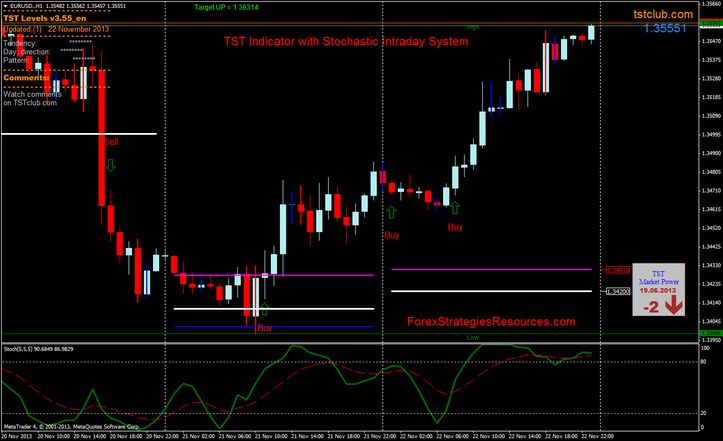Click the green Low level label
723x441 pixels.
[473, 338]
